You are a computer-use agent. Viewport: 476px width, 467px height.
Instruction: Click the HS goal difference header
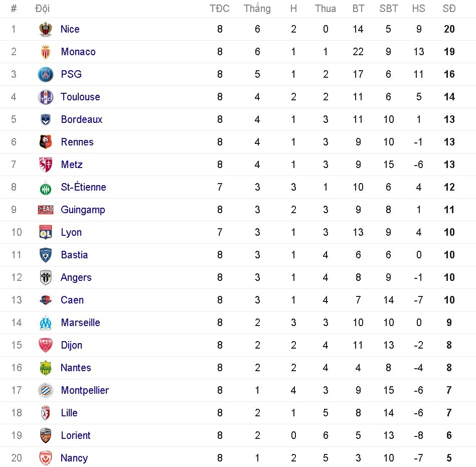418,9
